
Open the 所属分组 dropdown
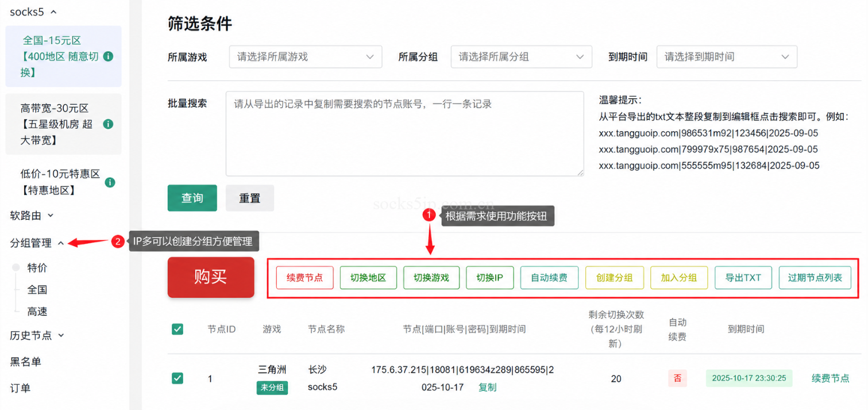pos(522,57)
